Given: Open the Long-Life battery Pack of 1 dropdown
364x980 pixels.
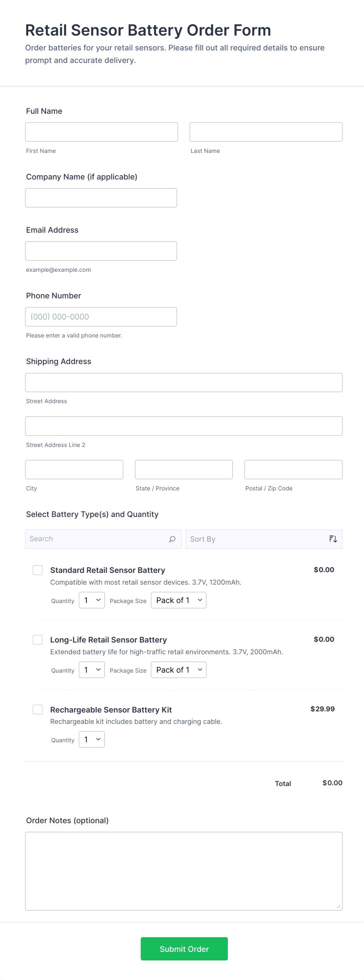Looking at the screenshot, I should pos(178,669).
